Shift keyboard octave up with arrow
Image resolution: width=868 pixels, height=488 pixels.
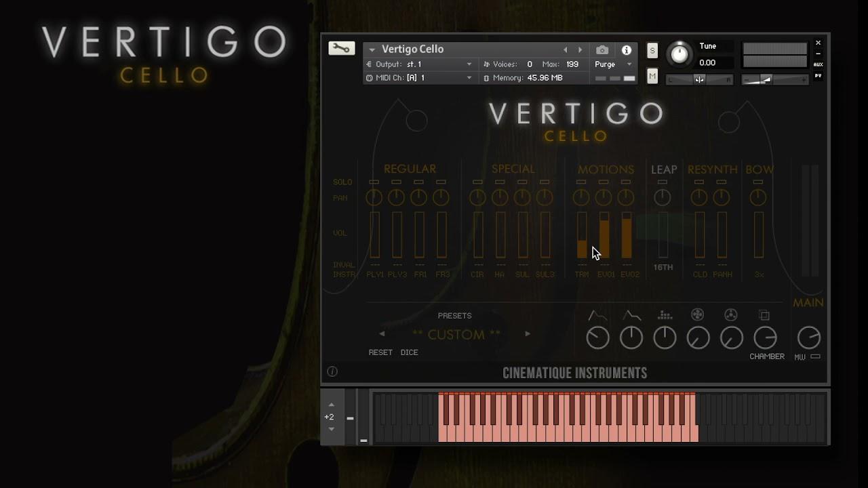tap(331, 405)
